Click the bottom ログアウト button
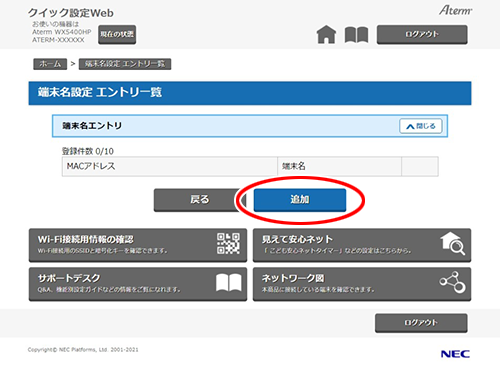Viewport: 500px width, 383px height. coord(421,323)
